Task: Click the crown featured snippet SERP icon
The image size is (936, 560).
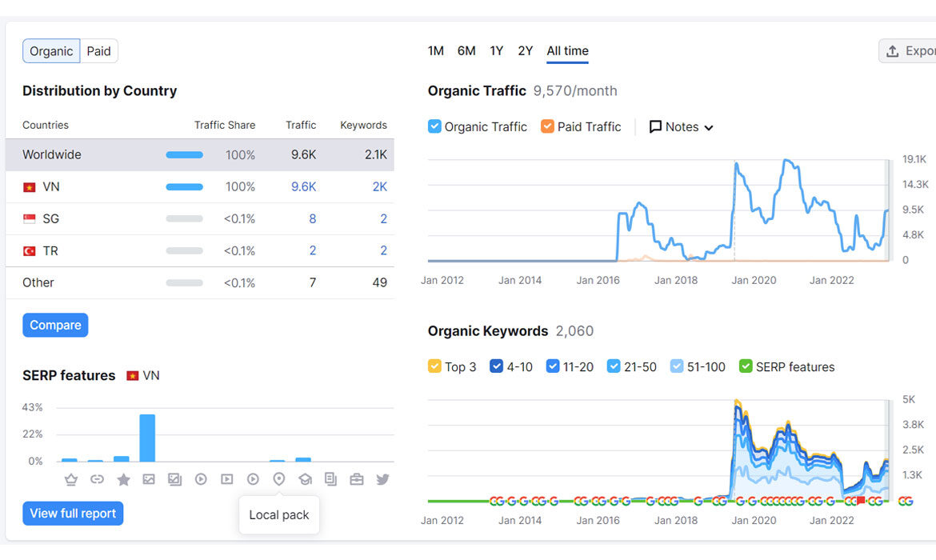Action: (71, 479)
